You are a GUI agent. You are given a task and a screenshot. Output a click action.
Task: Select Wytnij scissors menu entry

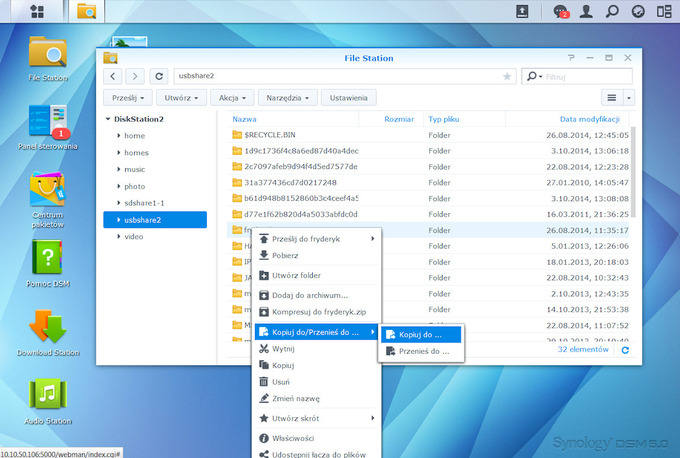(317, 349)
